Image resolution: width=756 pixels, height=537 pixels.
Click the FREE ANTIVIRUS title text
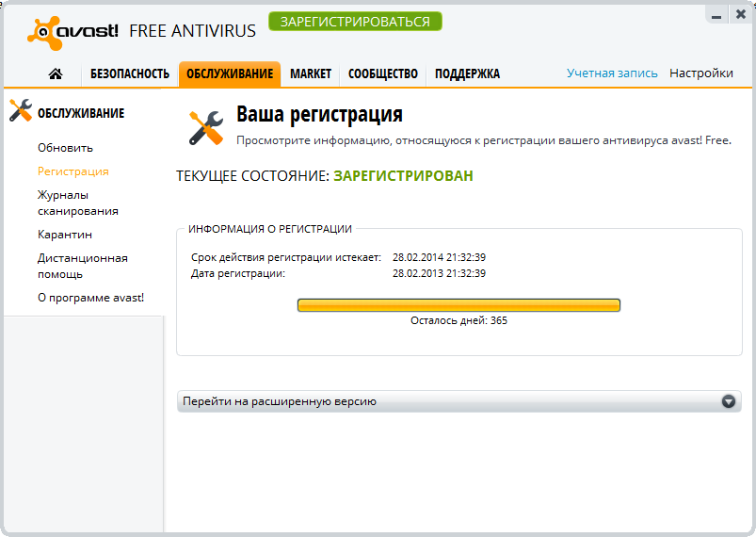(192, 31)
